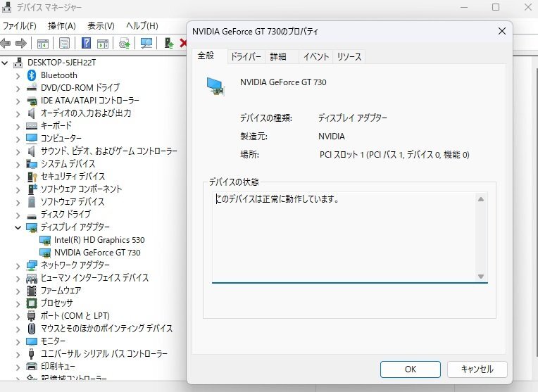Click the COM and LPT ports icon

(x=31, y=316)
